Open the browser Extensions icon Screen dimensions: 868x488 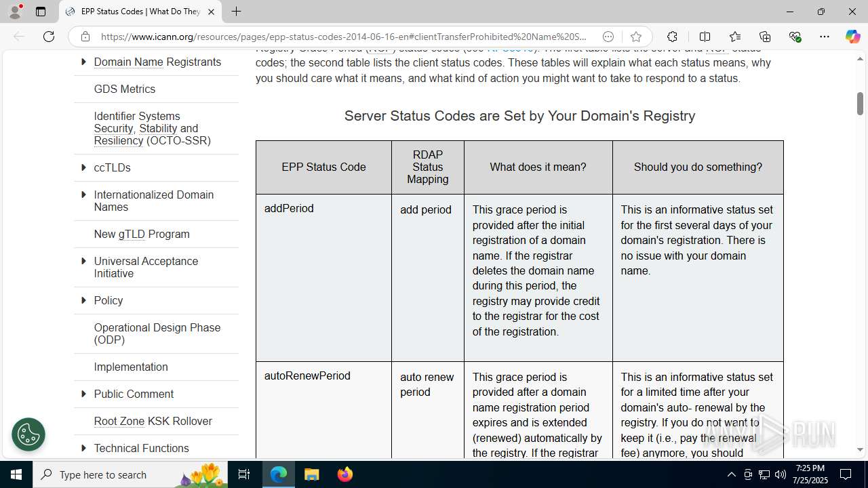coord(672,37)
